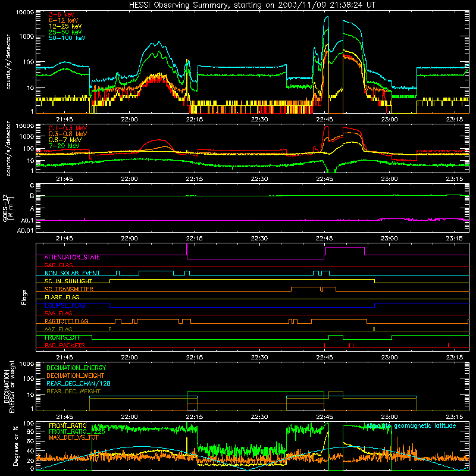The height and width of the screenshot is (476, 476).
Task: Click the green FRONT_RATIO_1225 legend label
Action: [x=77, y=431]
